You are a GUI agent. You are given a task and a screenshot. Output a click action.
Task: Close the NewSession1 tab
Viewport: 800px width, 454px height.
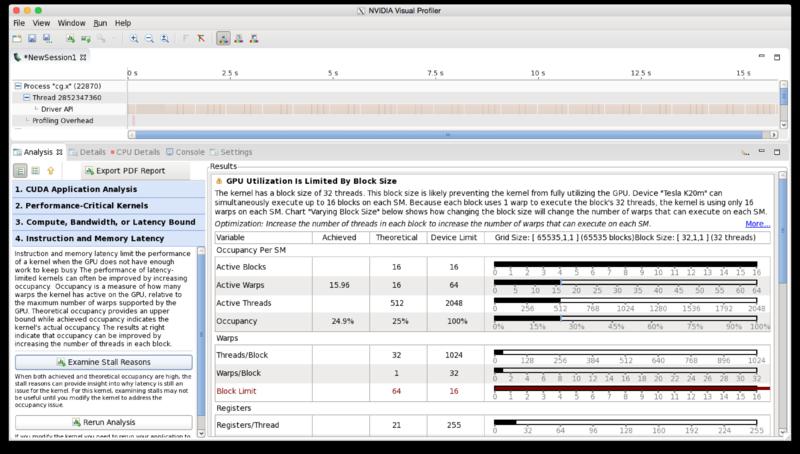click(83, 57)
